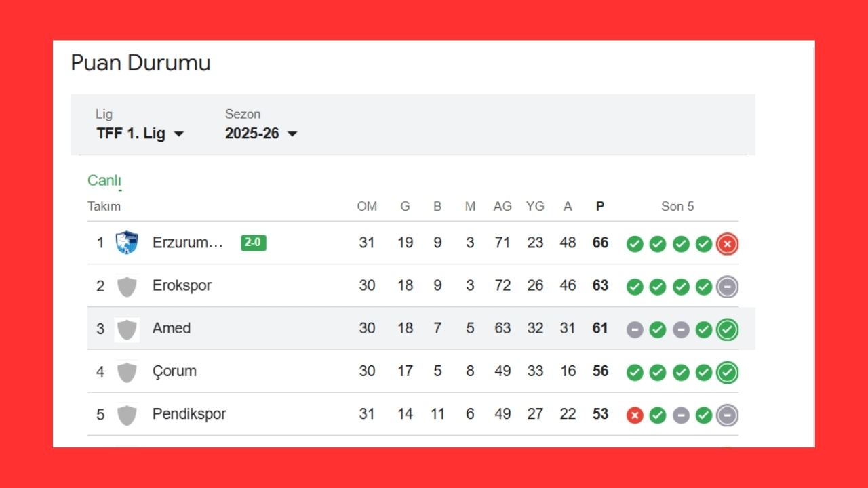Click the Son 5 column header
The width and height of the screenshot is (868, 488).
[x=677, y=207]
